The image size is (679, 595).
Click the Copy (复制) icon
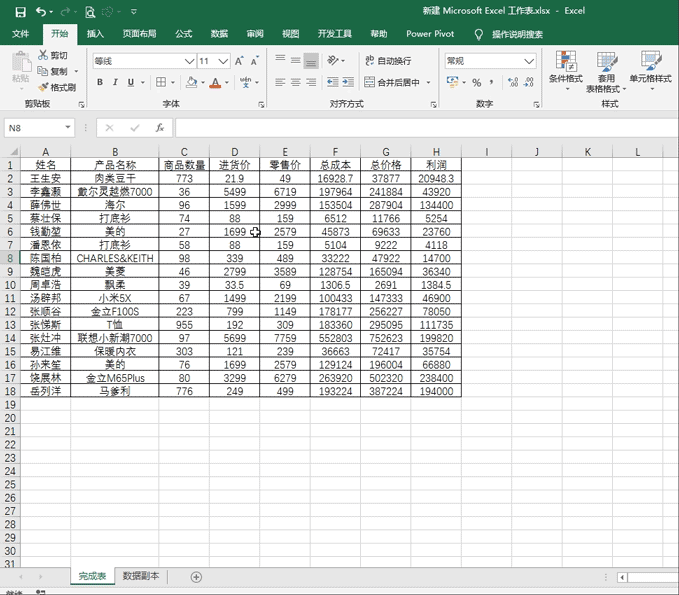(42, 71)
